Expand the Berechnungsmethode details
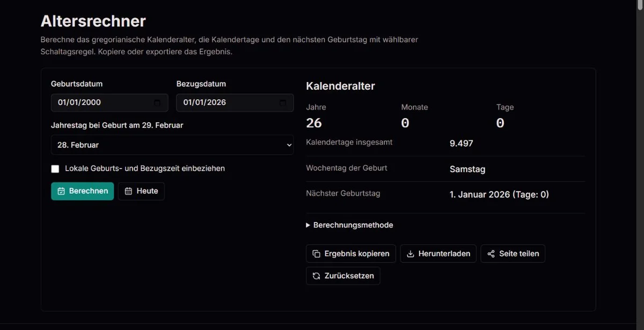The width and height of the screenshot is (644, 330). click(x=349, y=225)
